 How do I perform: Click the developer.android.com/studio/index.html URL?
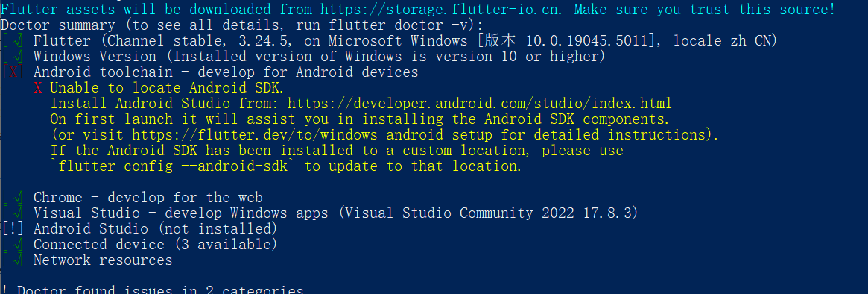click(479, 103)
